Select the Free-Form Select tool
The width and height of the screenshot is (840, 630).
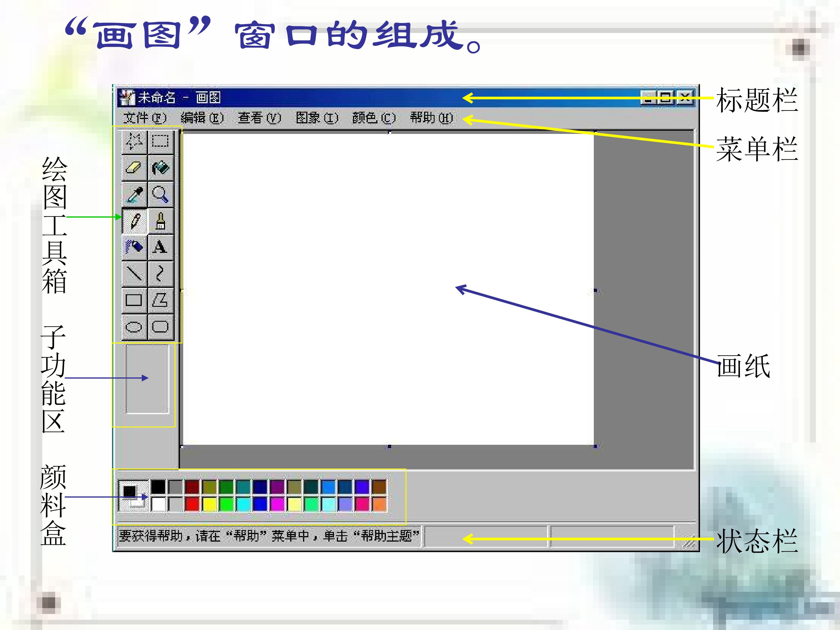pos(134,141)
